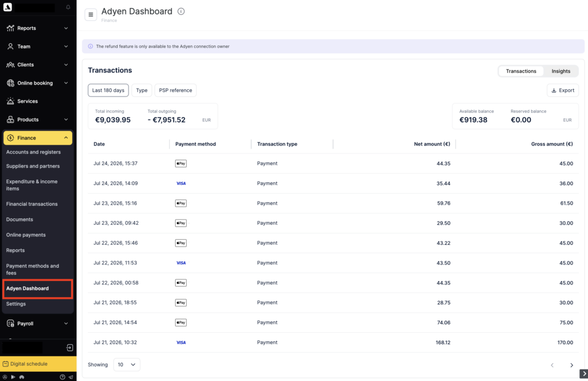
Task: Open the Digital schedule bar
Action: coord(38,364)
